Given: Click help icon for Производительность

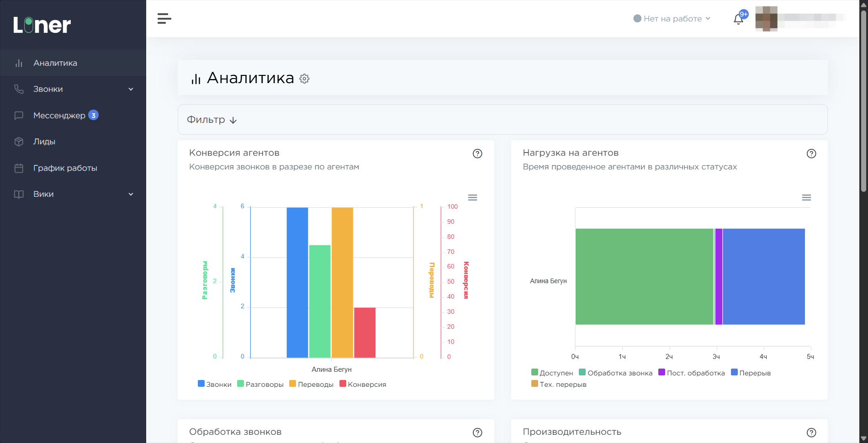Looking at the screenshot, I should click(x=811, y=432).
